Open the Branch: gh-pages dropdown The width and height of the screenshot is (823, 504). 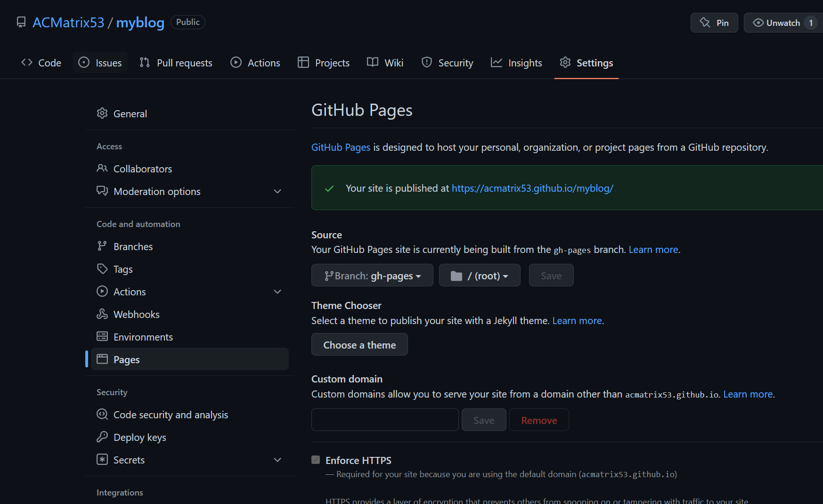(372, 276)
